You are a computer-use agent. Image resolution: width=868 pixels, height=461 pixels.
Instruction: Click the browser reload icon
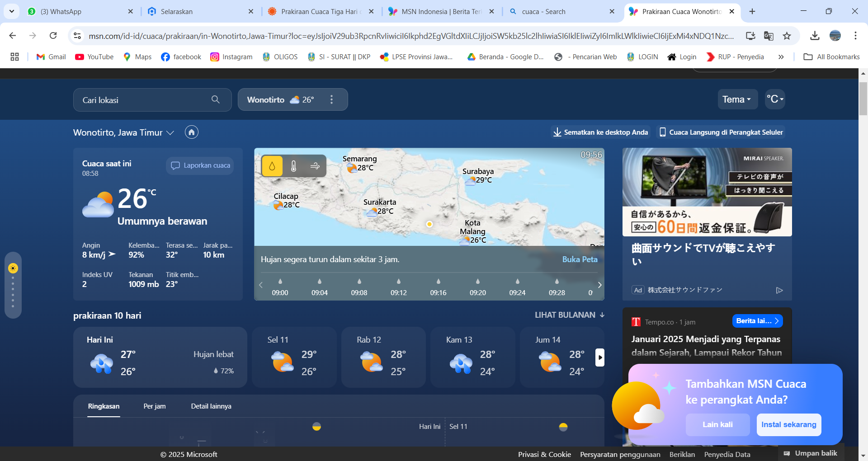(53, 35)
